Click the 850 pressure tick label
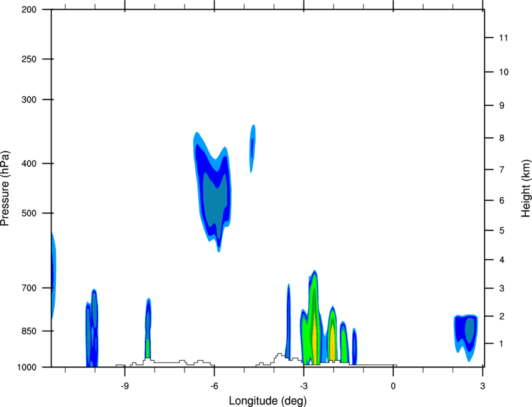This screenshot has width=532, height=407. pyautogui.click(x=29, y=331)
